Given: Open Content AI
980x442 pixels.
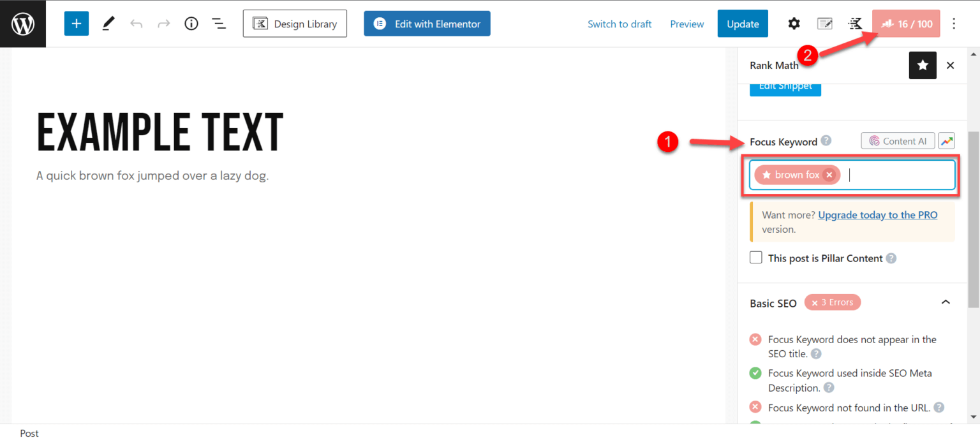Looking at the screenshot, I should click(x=898, y=141).
